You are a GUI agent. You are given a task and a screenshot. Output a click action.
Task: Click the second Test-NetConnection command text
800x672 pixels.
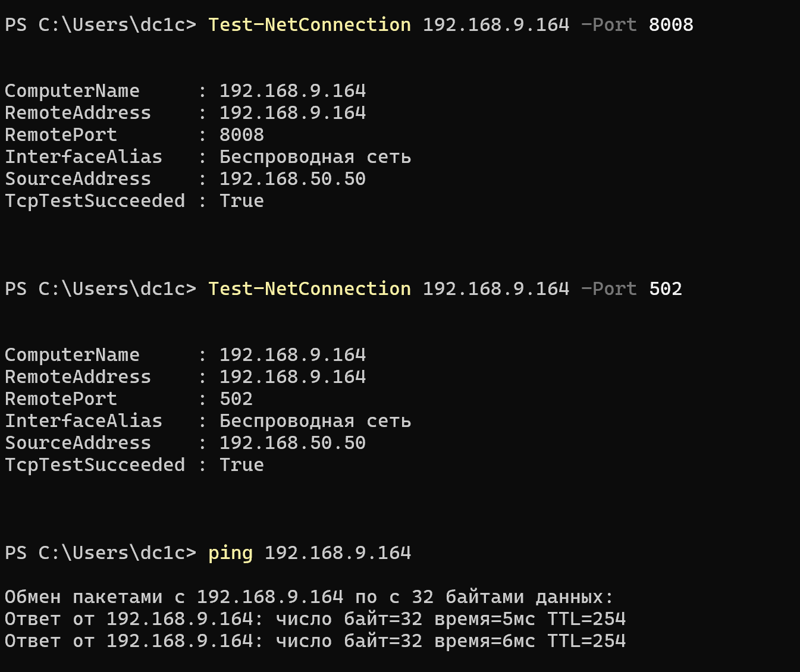click(x=309, y=289)
